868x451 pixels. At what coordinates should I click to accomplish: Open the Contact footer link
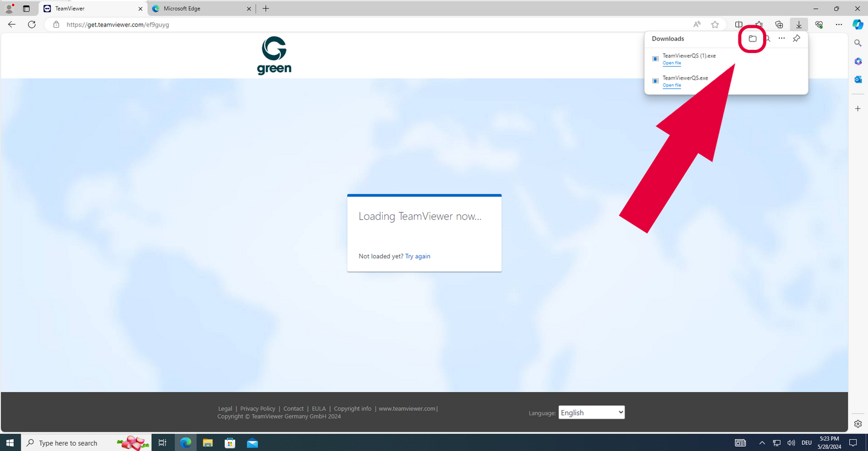click(294, 409)
